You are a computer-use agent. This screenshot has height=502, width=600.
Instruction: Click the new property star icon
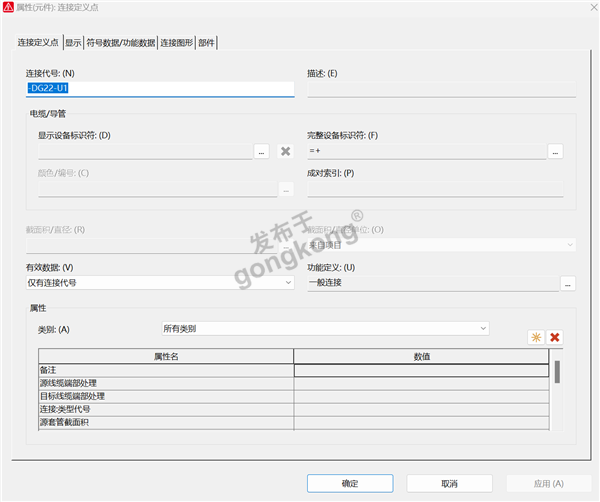pos(535,338)
